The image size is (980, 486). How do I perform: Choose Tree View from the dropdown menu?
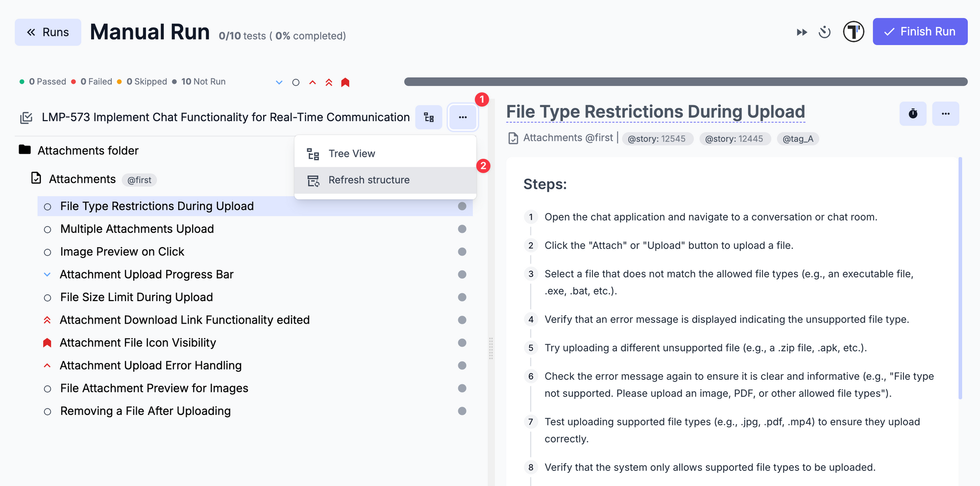pyautogui.click(x=385, y=153)
